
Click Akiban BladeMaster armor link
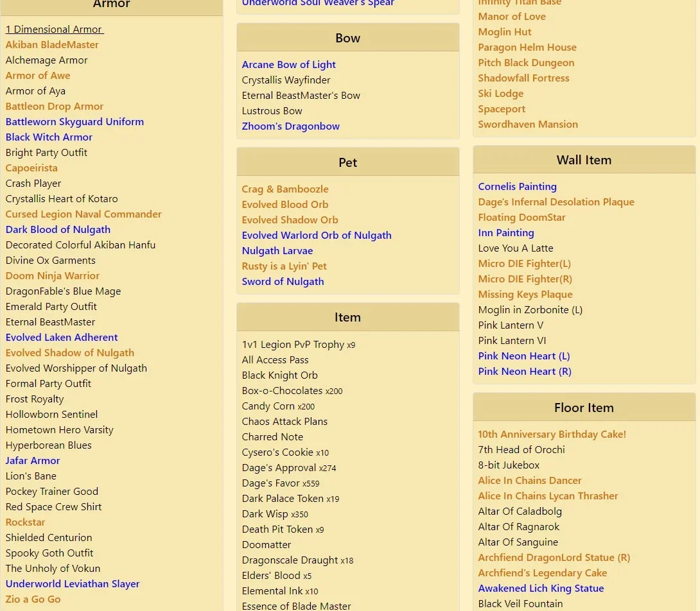(52, 45)
